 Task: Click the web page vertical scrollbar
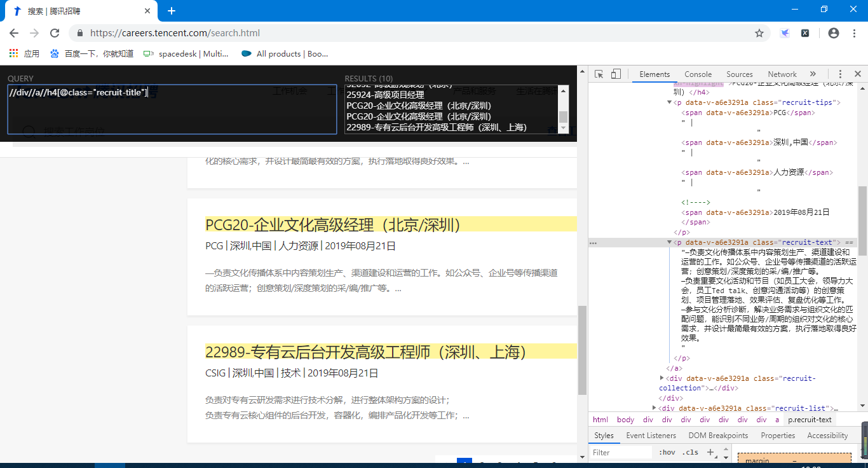point(582,350)
